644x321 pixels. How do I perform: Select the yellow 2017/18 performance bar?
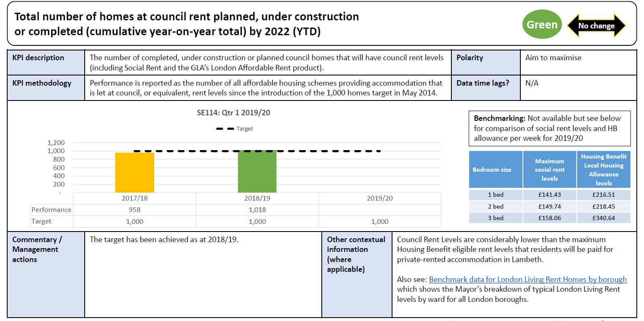click(134, 172)
